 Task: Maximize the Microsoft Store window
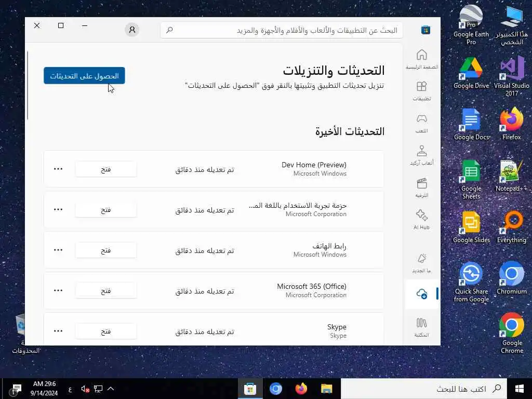[61, 26]
